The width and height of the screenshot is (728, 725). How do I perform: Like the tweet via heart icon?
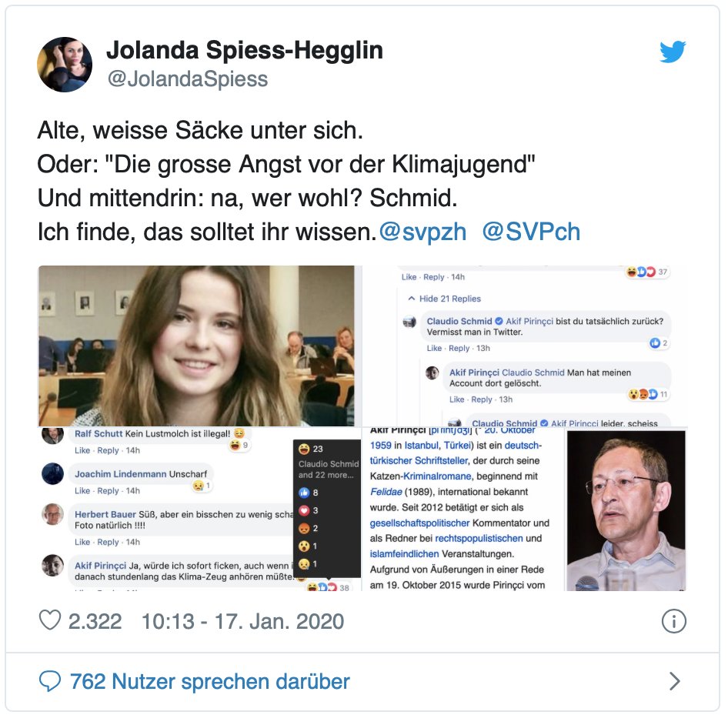(x=50, y=620)
